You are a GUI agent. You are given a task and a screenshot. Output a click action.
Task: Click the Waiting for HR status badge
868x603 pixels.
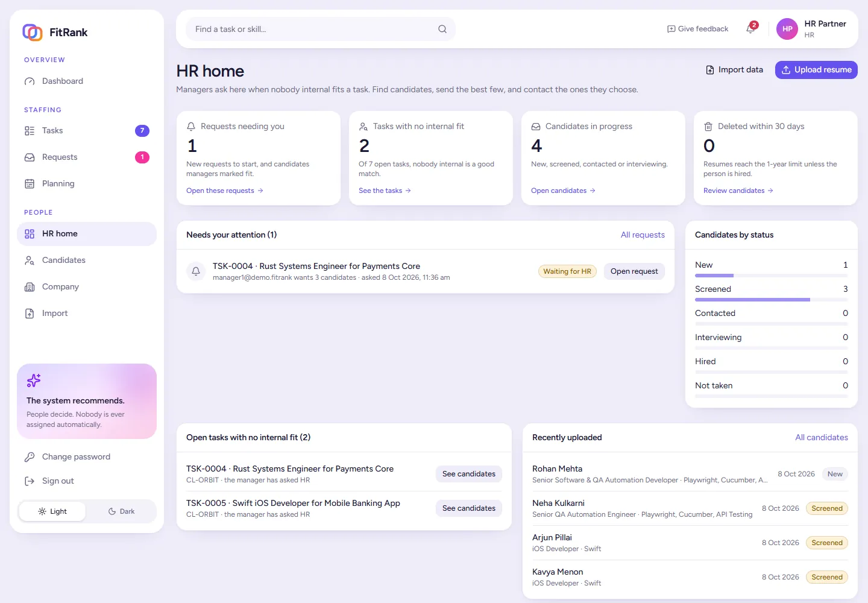[567, 271]
